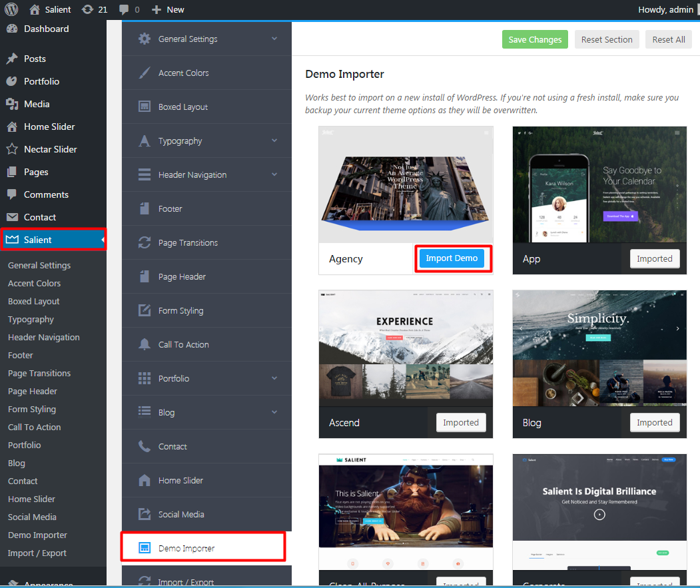Expand the Typography section chevron

click(x=274, y=141)
